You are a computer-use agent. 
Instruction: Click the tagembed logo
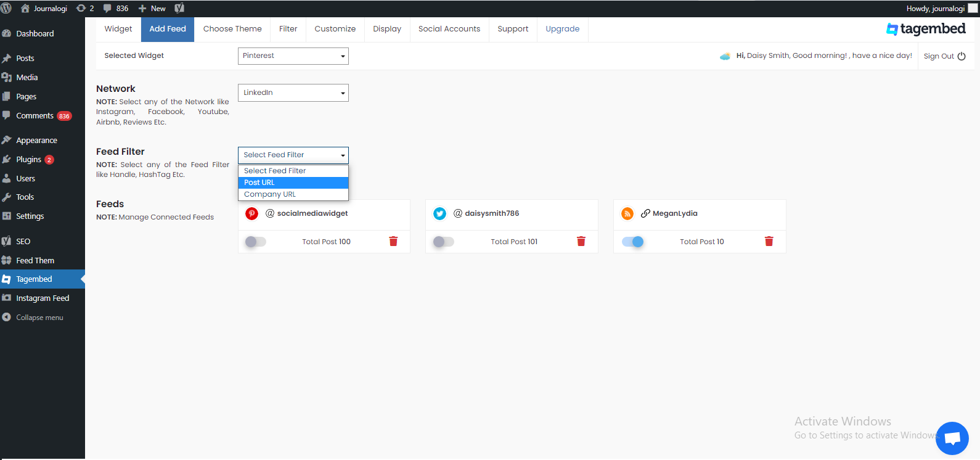[926, 29]
